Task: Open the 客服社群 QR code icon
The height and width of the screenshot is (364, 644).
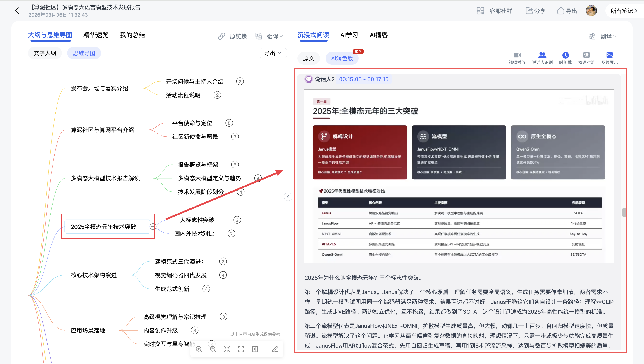Action: (x=480, y=11)
